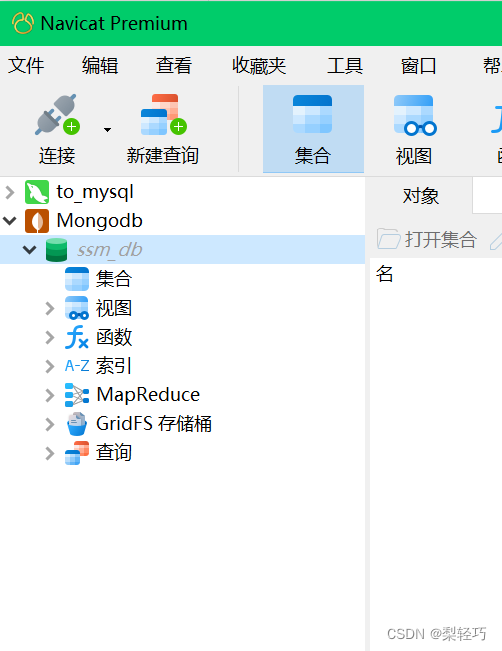Select the Collection (集合) toolbar button

313,129
